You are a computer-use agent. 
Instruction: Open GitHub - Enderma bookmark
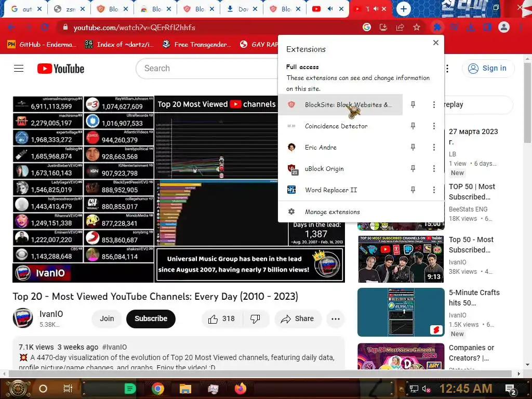click(42, 44)
